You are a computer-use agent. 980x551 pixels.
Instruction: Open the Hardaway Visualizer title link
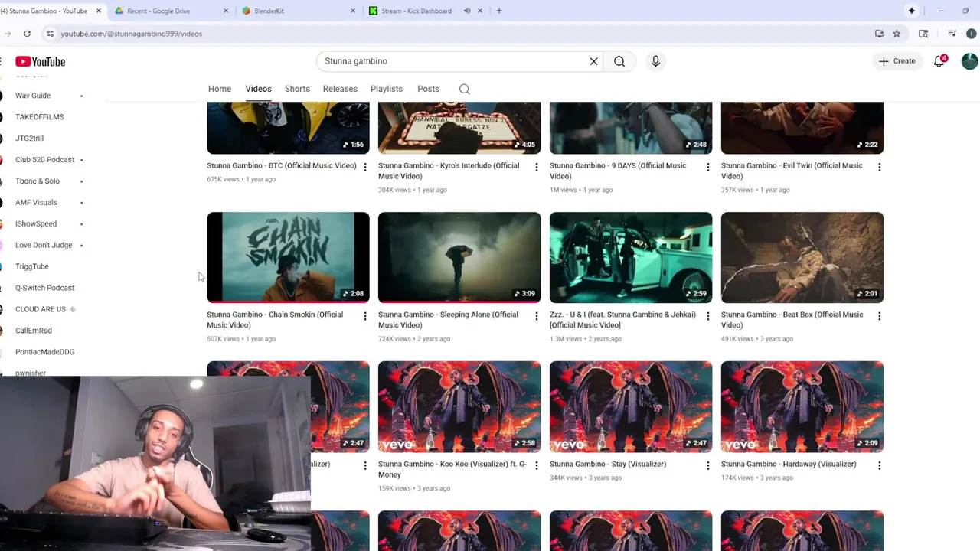[x=788, y=464]
